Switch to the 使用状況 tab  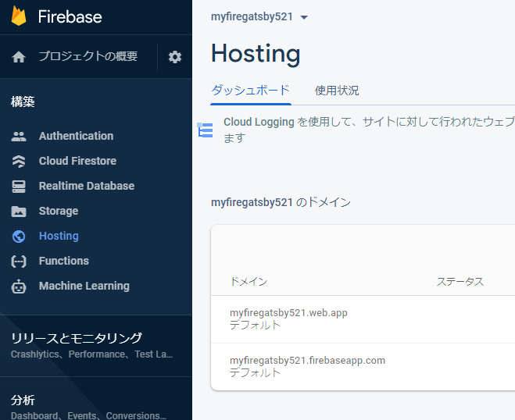point(337,91)
